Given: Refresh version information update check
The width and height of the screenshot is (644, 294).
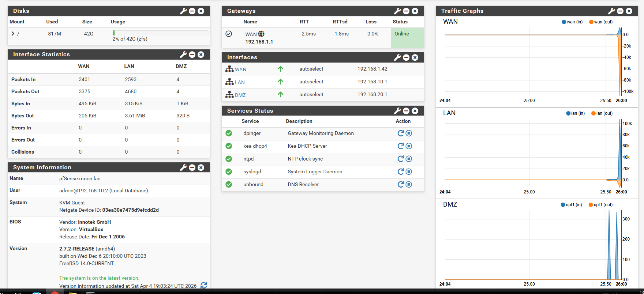Looking at the screenshot, I should [x=204, y=285].
